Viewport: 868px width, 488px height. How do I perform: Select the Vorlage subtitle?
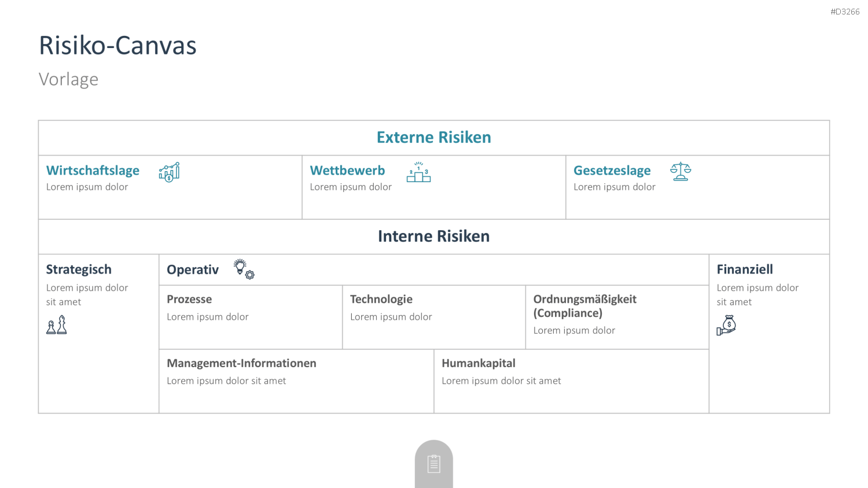click(68, 79)
